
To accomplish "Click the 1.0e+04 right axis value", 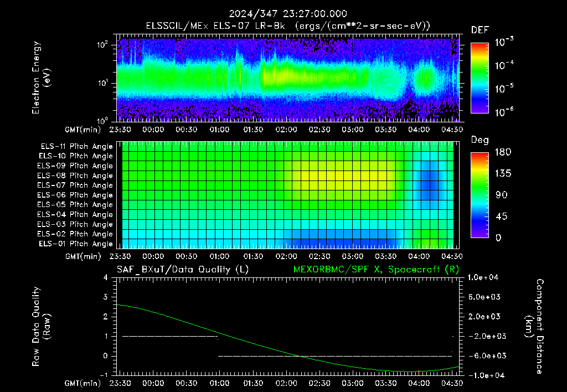I will [x=483, y=278].
